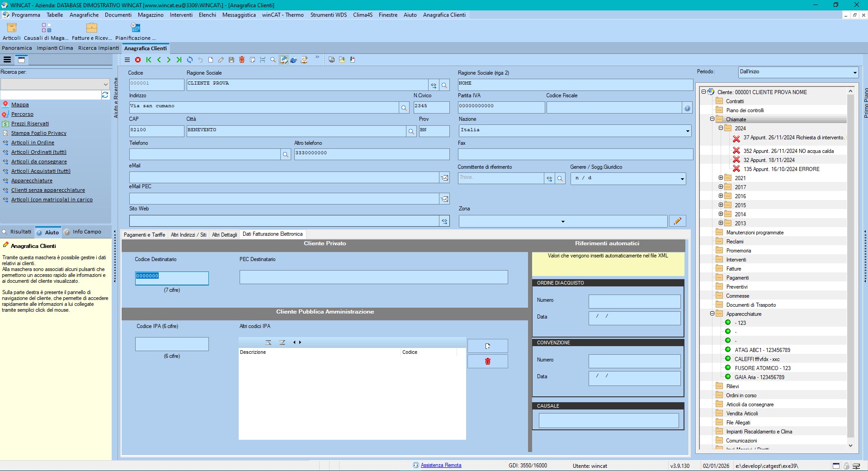The height and width of the screenshot is (471, 868).
Task: Click the blue refresh icon in the toolbar
Action: (190, 60)
